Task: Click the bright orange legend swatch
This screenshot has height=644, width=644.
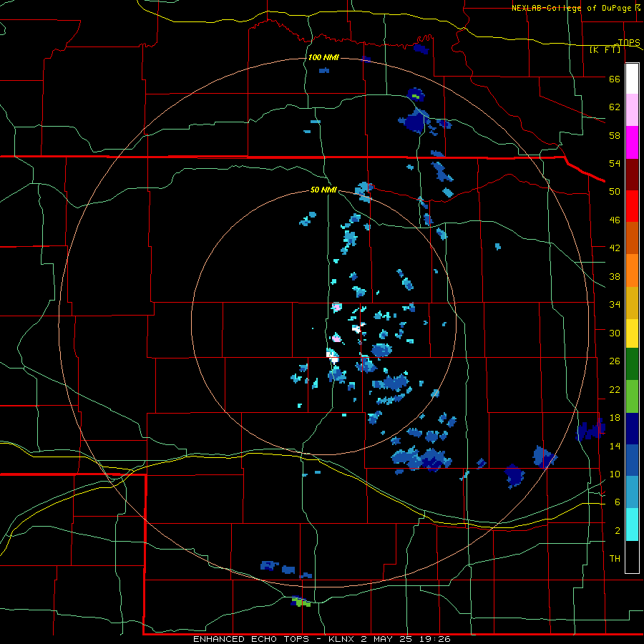Action: 632,270
